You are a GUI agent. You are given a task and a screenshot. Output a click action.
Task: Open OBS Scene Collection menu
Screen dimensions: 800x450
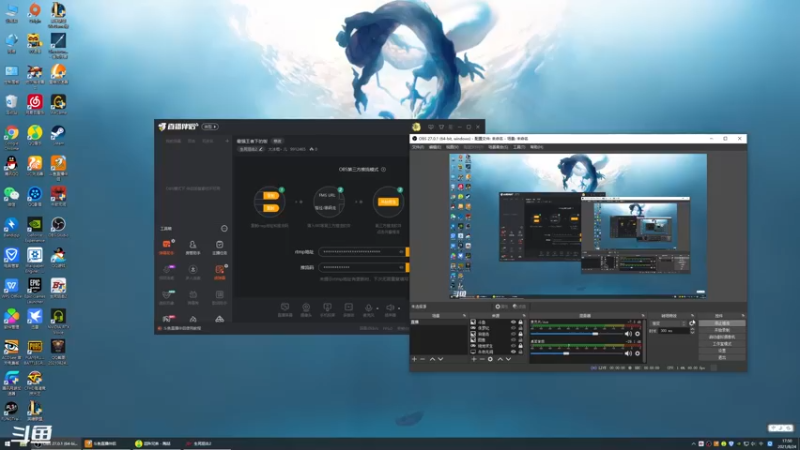click(x=498, y=147)
